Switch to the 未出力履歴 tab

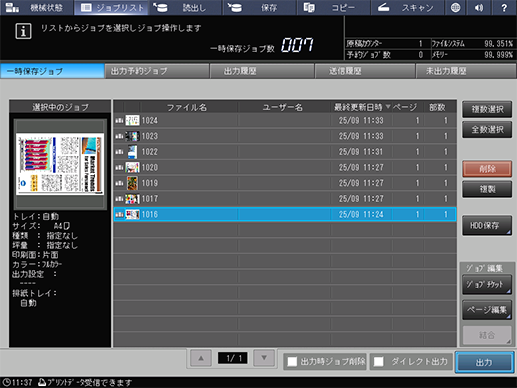point(466,71)
